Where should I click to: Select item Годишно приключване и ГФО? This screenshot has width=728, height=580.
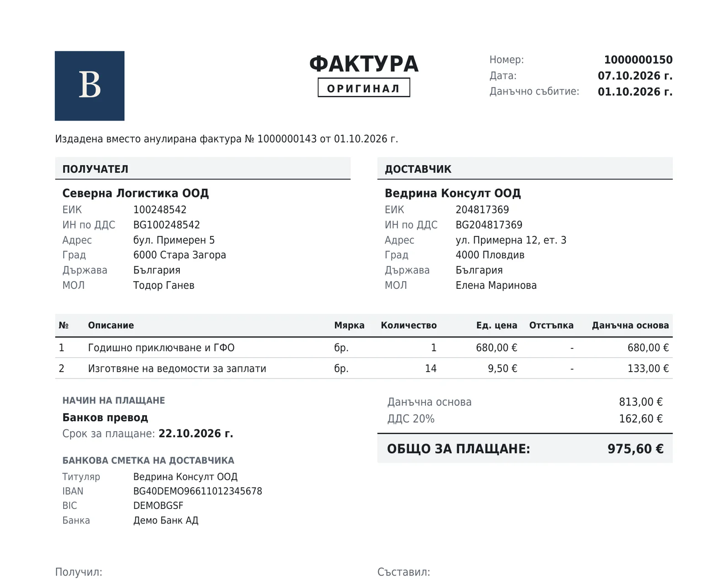point(162,348)
